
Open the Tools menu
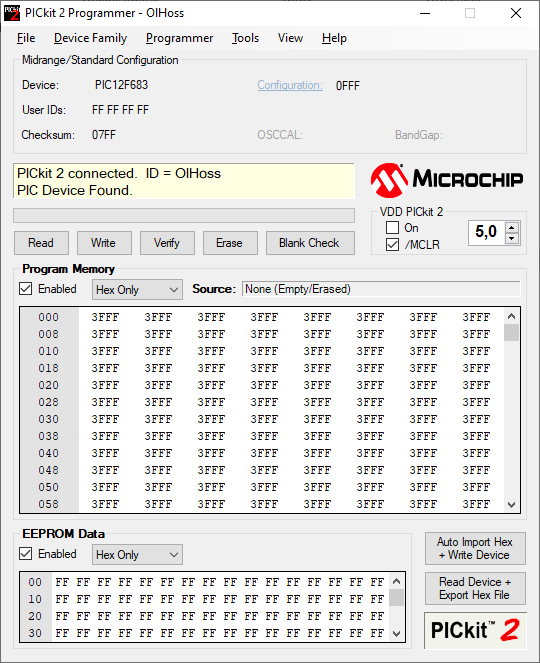[x=245, y=38]
